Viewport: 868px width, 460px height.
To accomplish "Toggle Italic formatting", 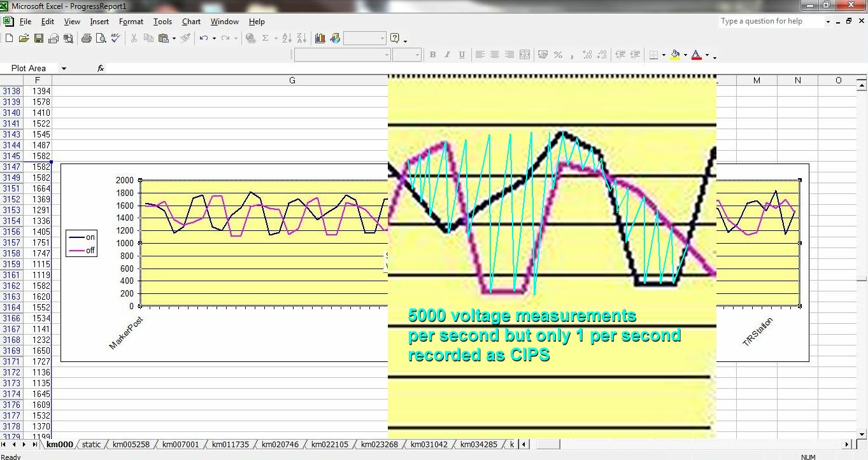I will point(447,55).
